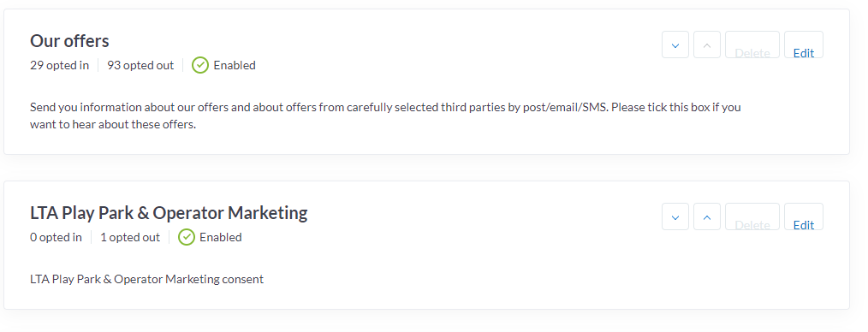Click the Enabled label under LTA Play Park
This screenshot has width=868, height=332.
[221, 237]
